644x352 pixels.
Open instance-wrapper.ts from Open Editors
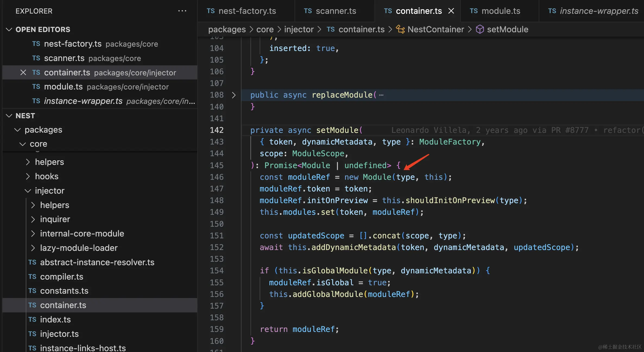[x=100, y=101]
